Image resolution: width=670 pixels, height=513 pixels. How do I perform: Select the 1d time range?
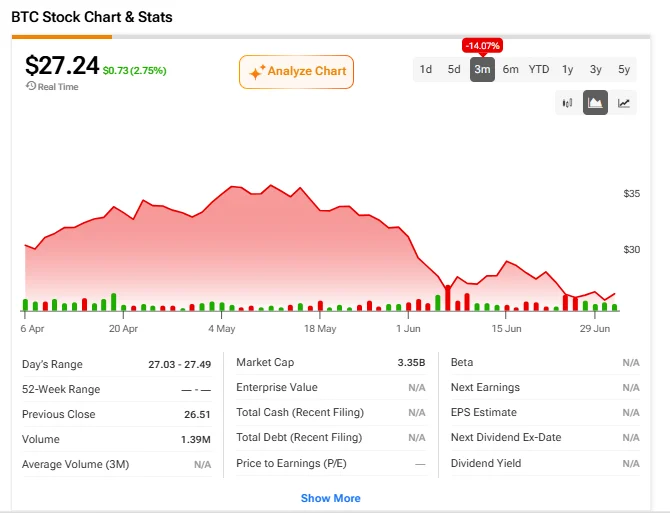pyautogui.click(x=426, y=69)
